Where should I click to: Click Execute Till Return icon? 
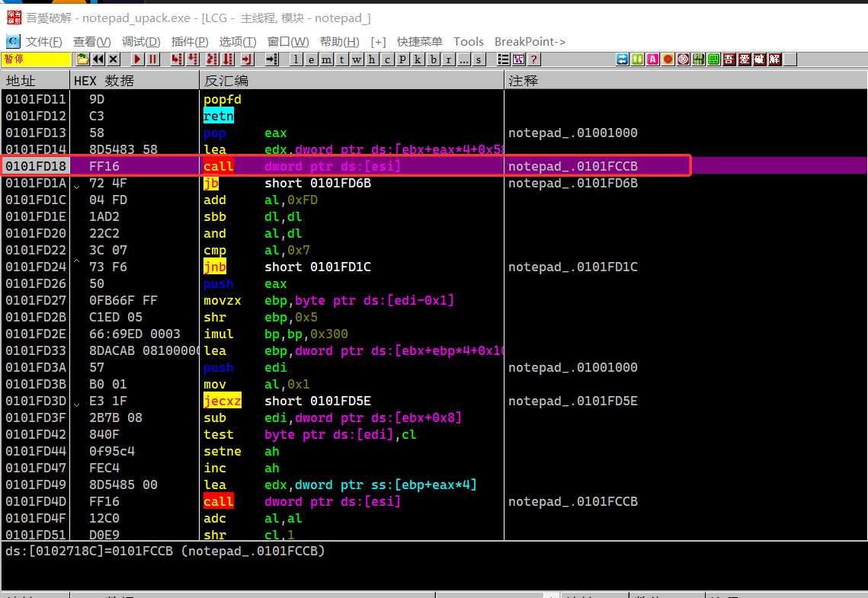coord(247,59)
